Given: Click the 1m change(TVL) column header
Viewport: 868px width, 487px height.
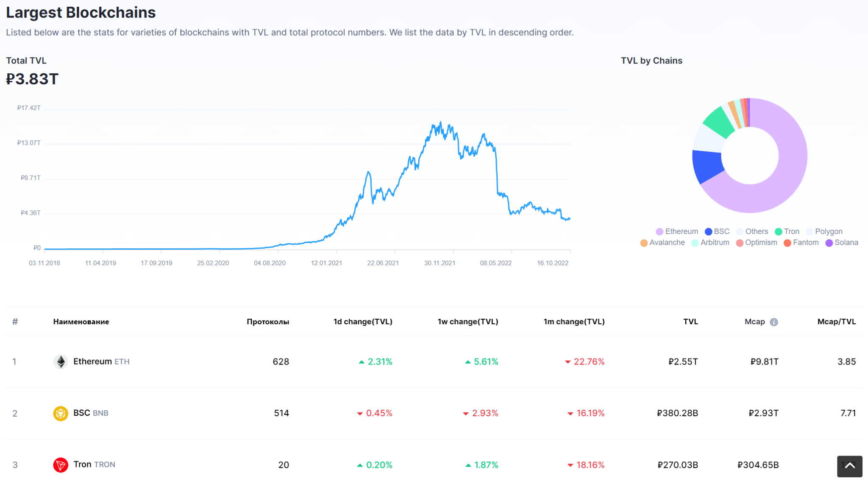Looking at the screenshot, I should [x=574, y=321].
